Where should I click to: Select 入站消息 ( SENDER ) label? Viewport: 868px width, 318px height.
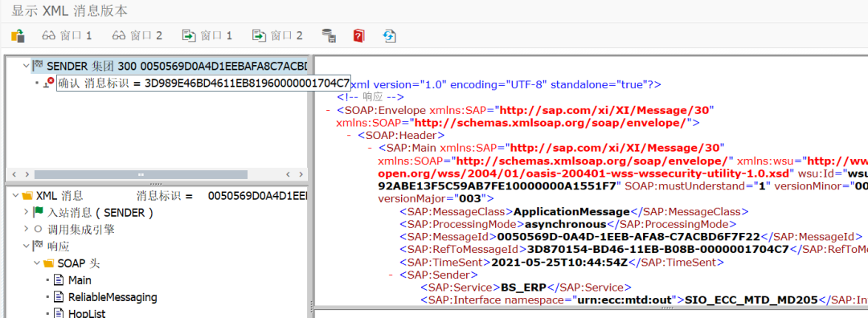[x=100, y=212]
